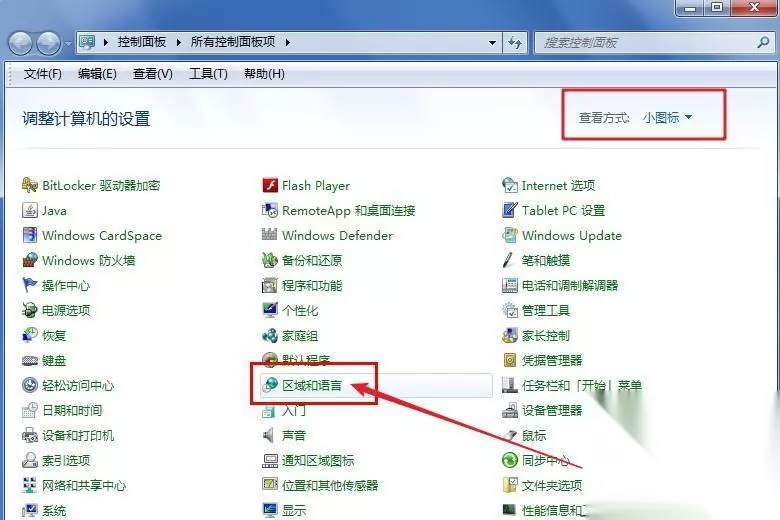Click the 个性化 icon

point(270,310)
